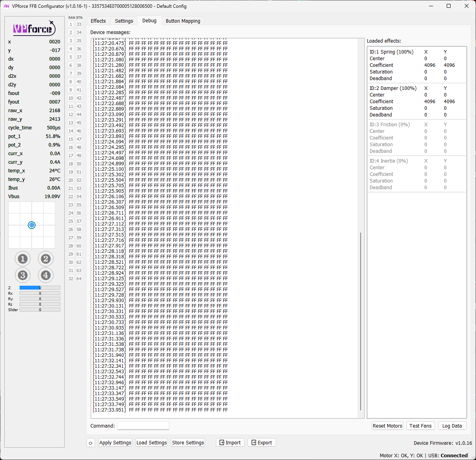
Task: Click round button indicator 4
Action: point(46,275)
